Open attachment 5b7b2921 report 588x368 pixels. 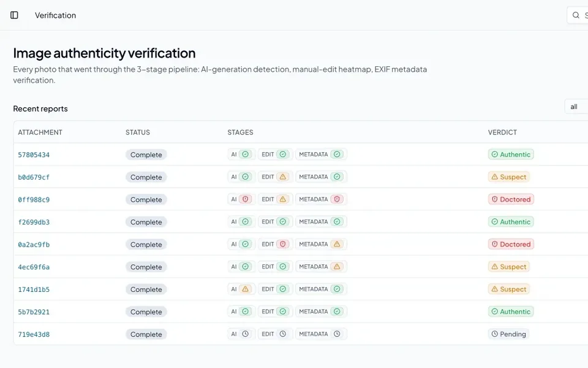pos(34,312)
